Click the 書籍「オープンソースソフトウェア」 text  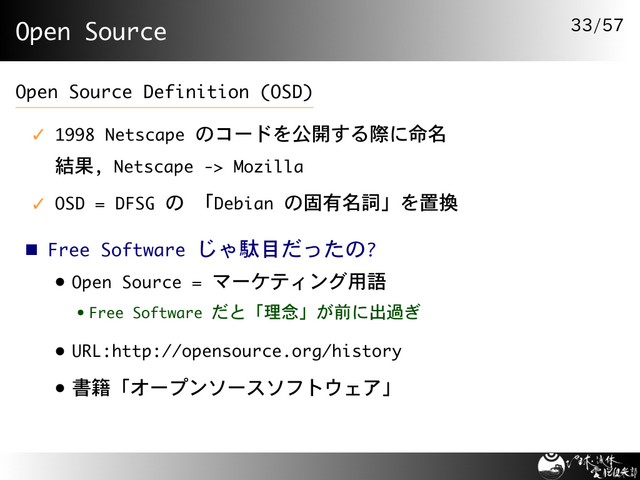click(x=231, y=388)
